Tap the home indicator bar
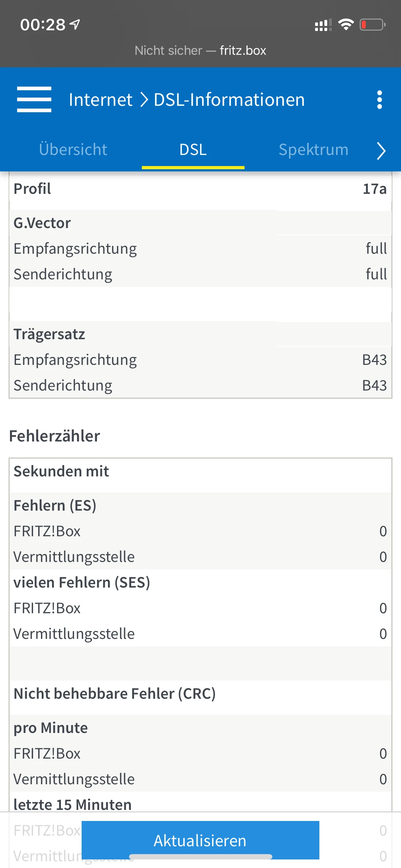 click(200, 857)
